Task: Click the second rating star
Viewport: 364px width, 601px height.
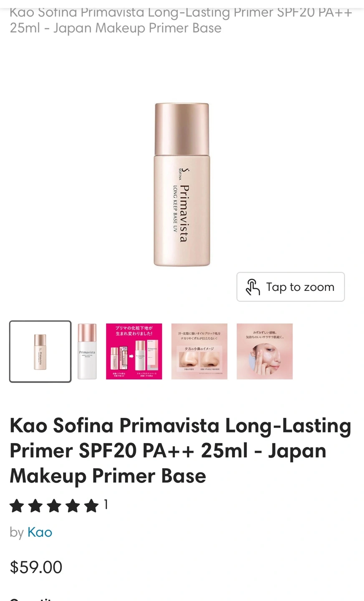Action: [x=35, y=506]
